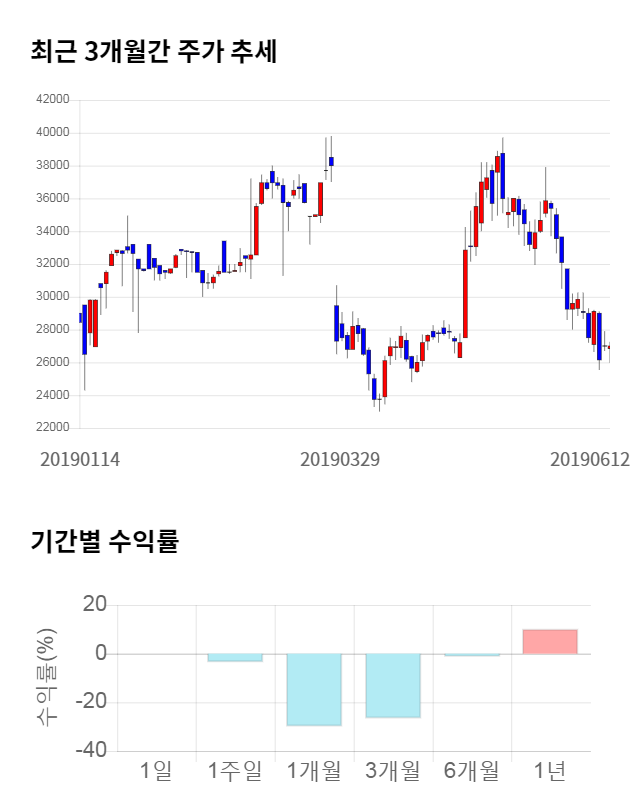
Task: Select the 1개월 x-axis label
Action: tap(314, 770)
